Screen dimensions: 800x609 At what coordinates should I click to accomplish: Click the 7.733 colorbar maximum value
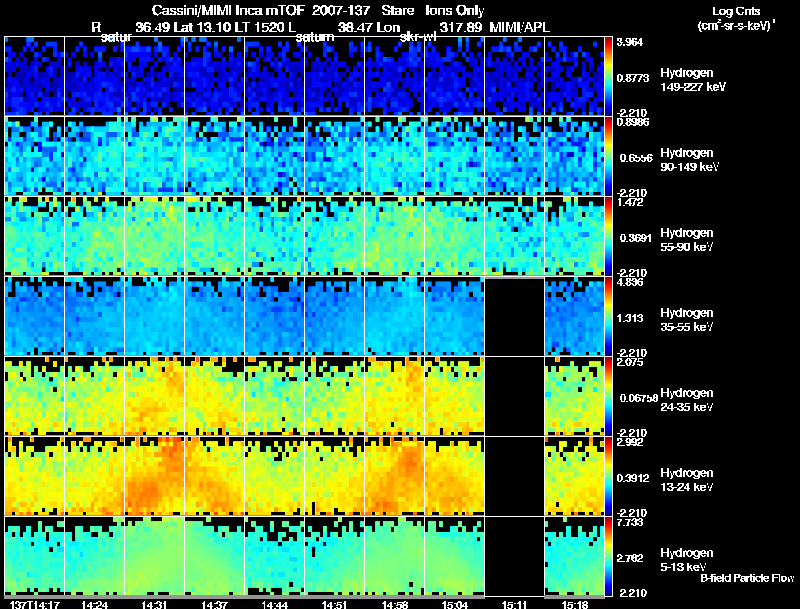pos(630,522)
